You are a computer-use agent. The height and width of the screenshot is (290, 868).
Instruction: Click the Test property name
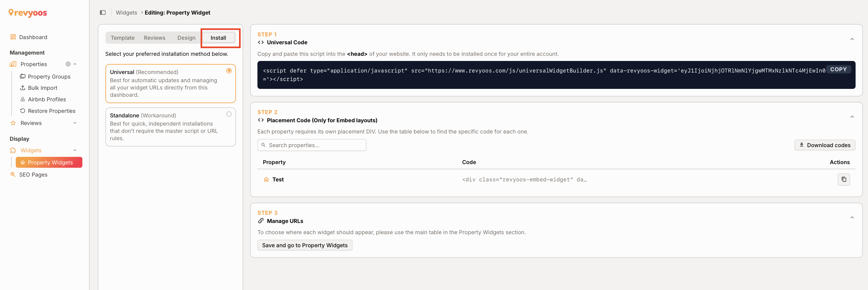[x=278, y=180]
